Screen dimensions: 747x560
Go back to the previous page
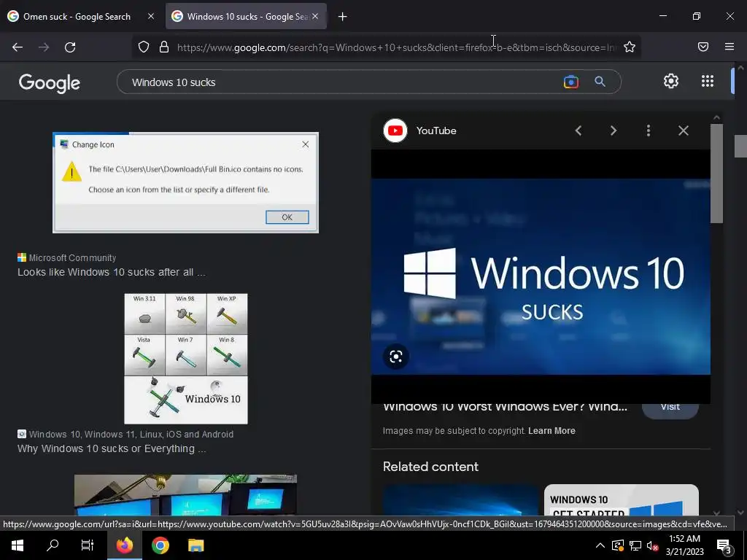tap(18, 47)
